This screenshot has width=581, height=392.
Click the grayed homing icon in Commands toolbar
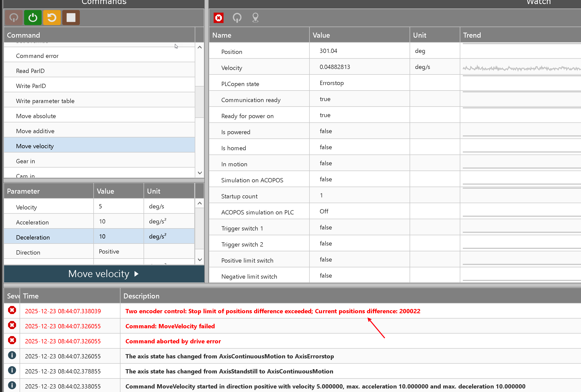(14, 18)
